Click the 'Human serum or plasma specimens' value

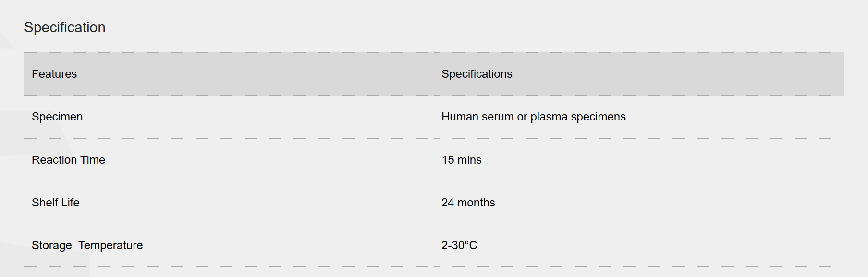coord(533,117)
